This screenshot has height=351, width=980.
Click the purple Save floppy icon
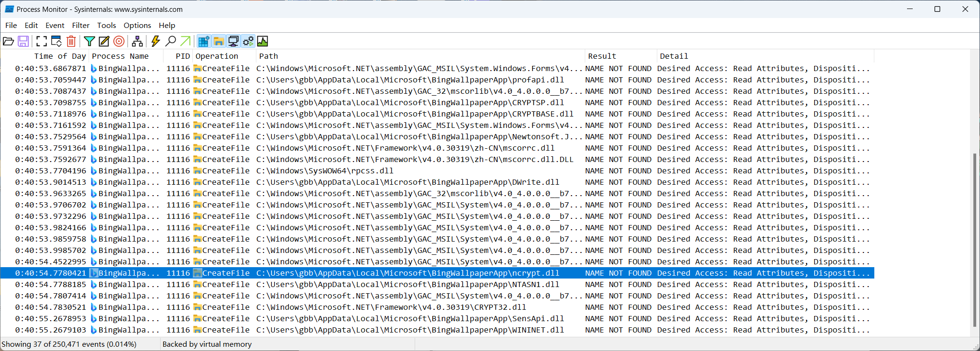click(23, 41)
